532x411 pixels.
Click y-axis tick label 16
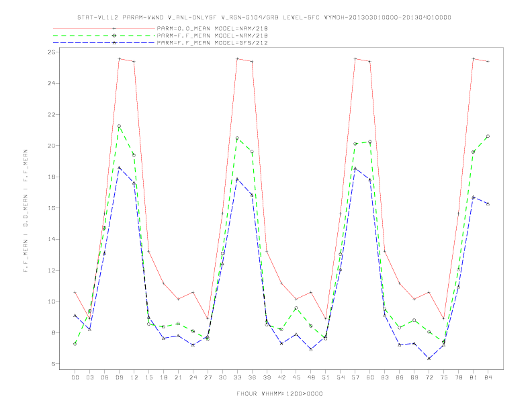pyautogui.click(x=52, y=208)
